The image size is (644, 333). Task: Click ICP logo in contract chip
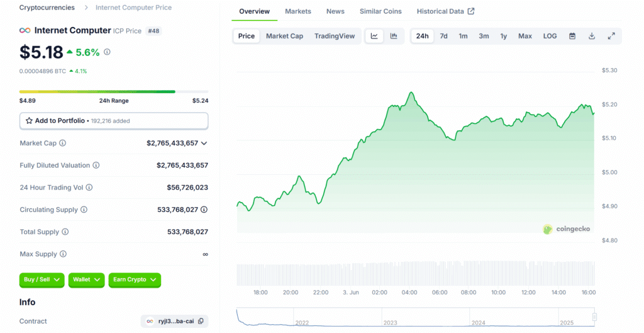(x=150, y=321)
